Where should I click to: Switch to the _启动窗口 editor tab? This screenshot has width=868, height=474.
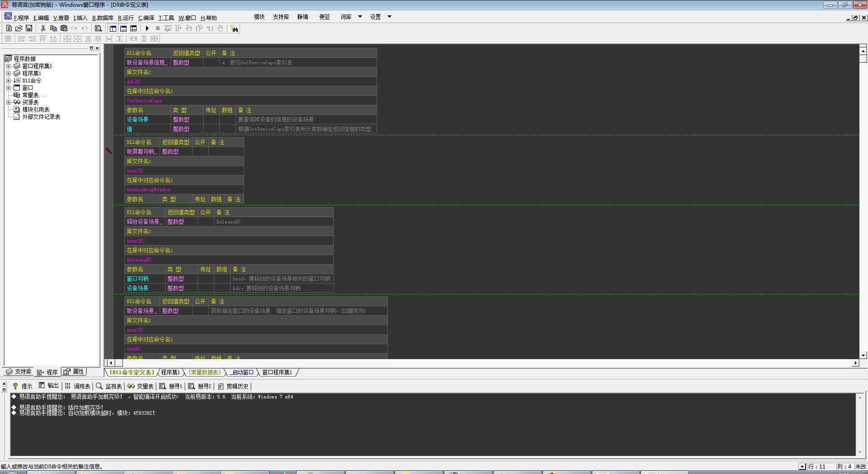point(242,373)
